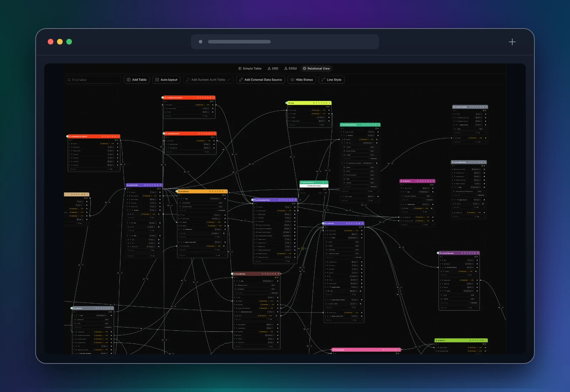Click the trash icon in lessonReport header
This screenshot has width=570, height=392.
pos(223,191)
